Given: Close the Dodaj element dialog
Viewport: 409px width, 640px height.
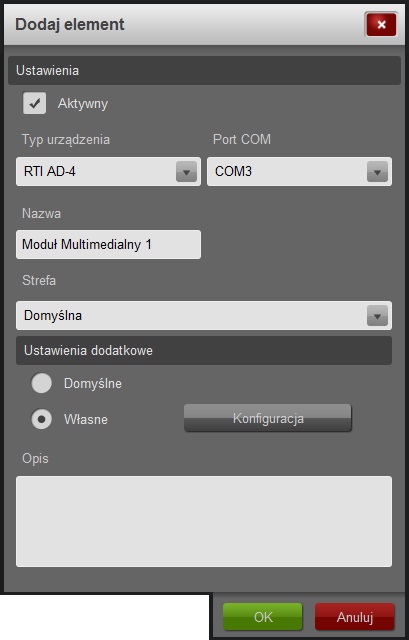Looking at the screenshot, I should 381,24.
